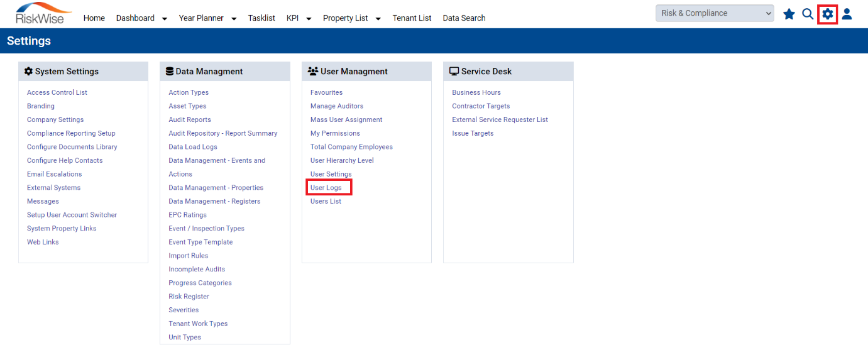Open Favourites link under User Managment
868x350 pixels.
(326, 92)
